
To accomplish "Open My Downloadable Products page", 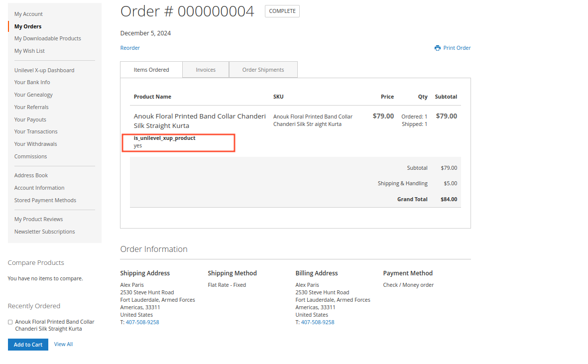I will point(47,38).
